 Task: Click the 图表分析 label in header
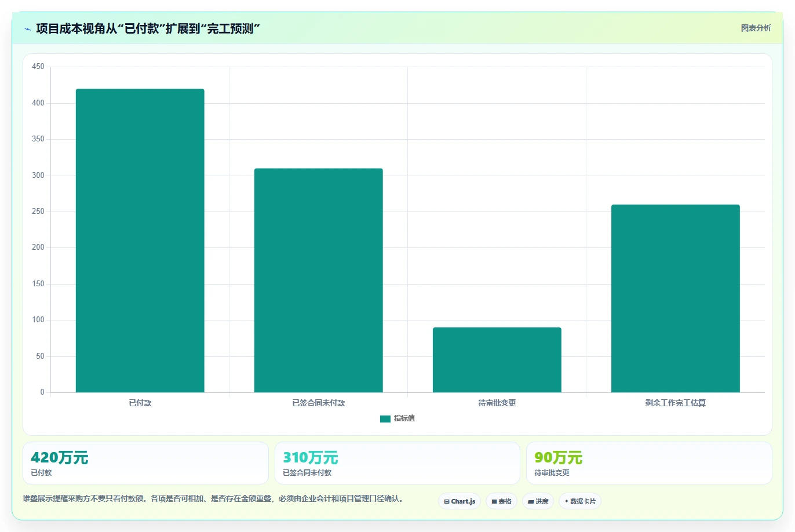click(756, 28)
